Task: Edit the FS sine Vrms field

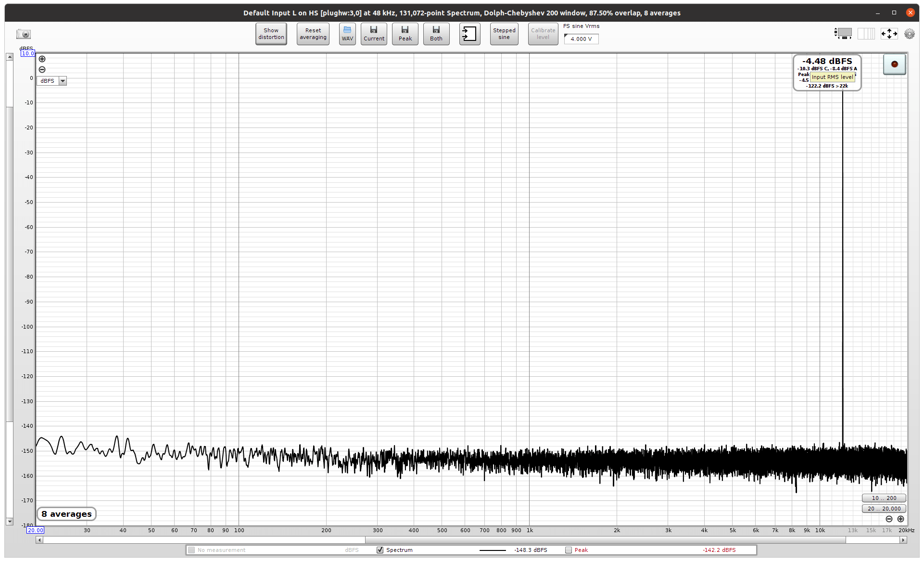Action: point(582,39)
